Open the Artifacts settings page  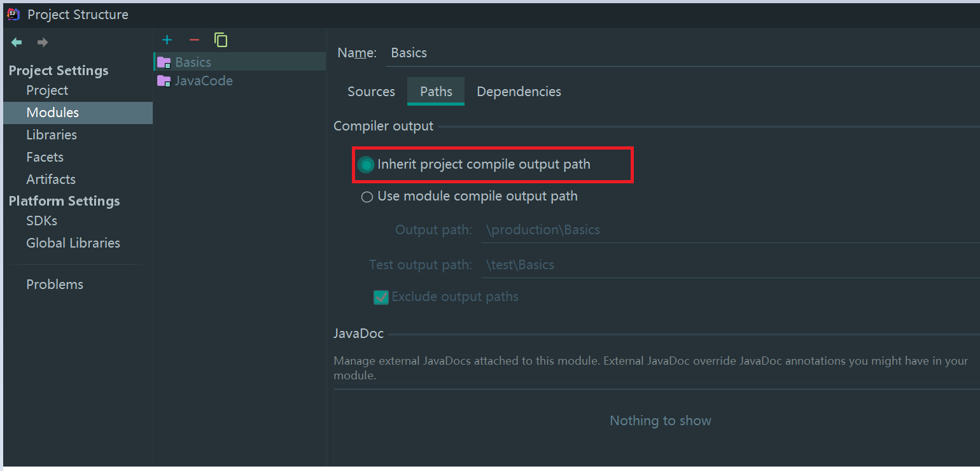click(x=50, y=179)
